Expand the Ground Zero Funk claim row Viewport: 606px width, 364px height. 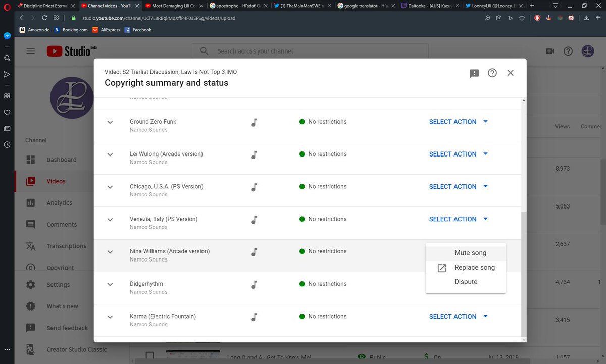110,122
